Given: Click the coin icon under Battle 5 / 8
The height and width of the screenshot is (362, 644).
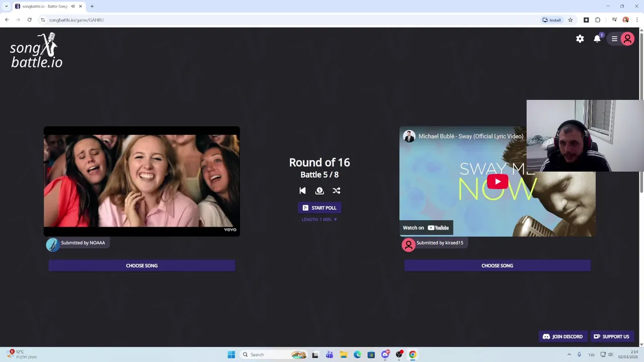Looking at the screenshot, I should point(319,191).
